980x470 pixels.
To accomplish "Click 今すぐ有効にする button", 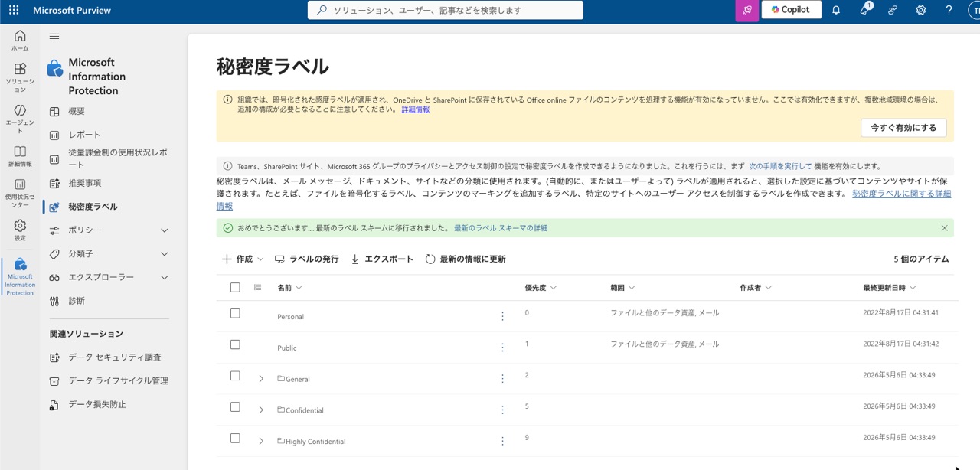I will [x=903, y=128].
